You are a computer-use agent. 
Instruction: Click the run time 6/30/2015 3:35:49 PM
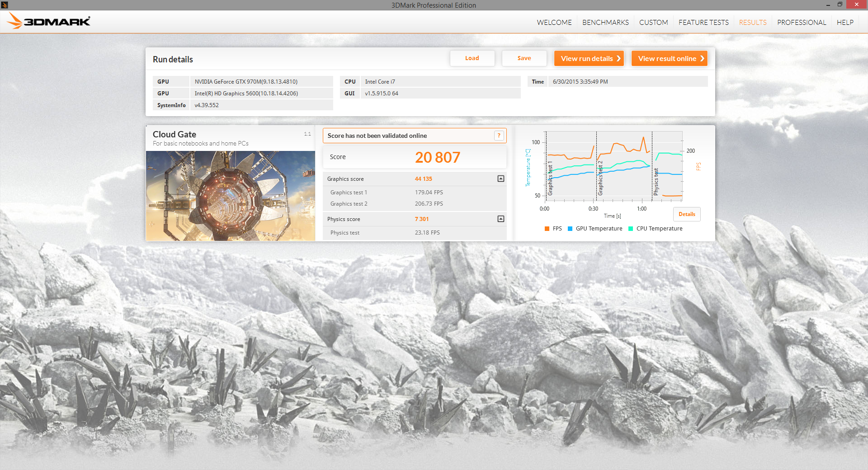(x=628, y=82)
